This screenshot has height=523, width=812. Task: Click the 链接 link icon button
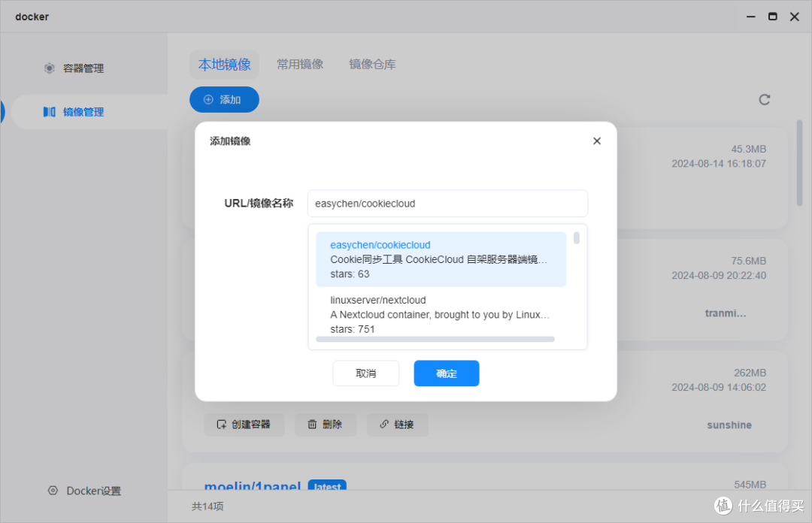[x=397, y=425]
